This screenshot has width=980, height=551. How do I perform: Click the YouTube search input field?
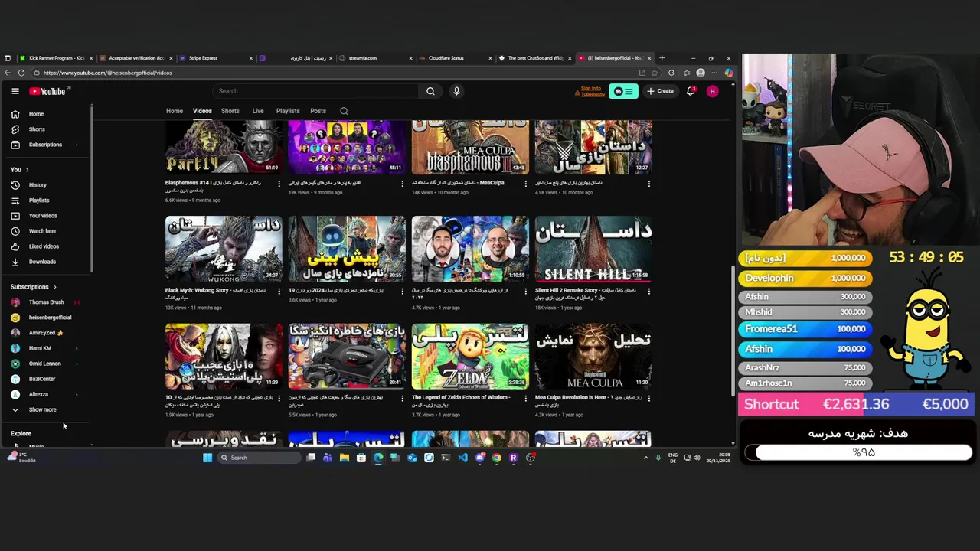coord(315,91)
